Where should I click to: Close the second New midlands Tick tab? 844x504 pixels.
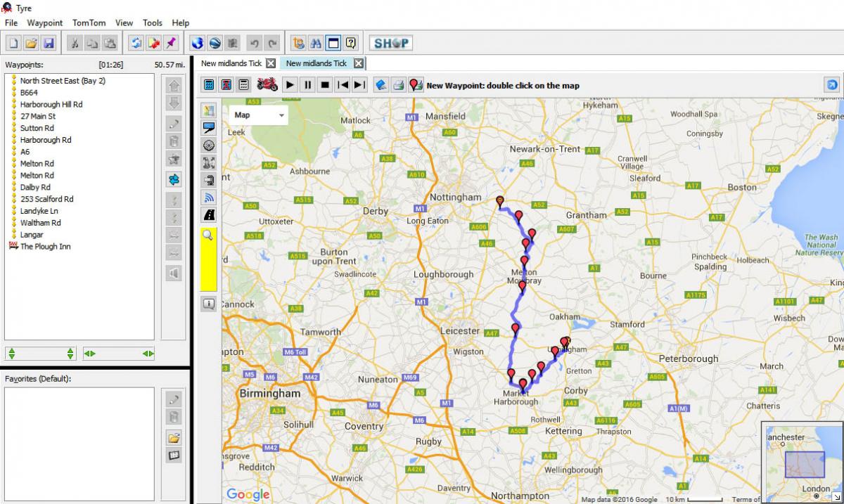coord(358,63)
